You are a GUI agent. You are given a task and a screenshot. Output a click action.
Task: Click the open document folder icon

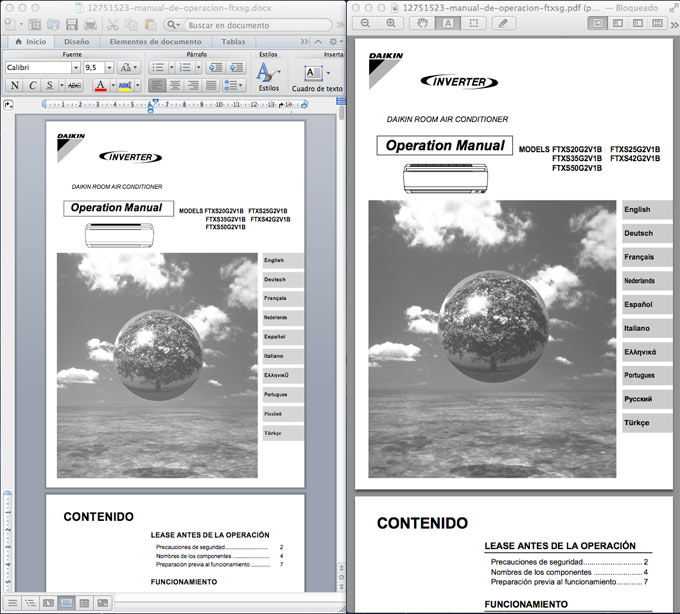(x=53, y=25)
